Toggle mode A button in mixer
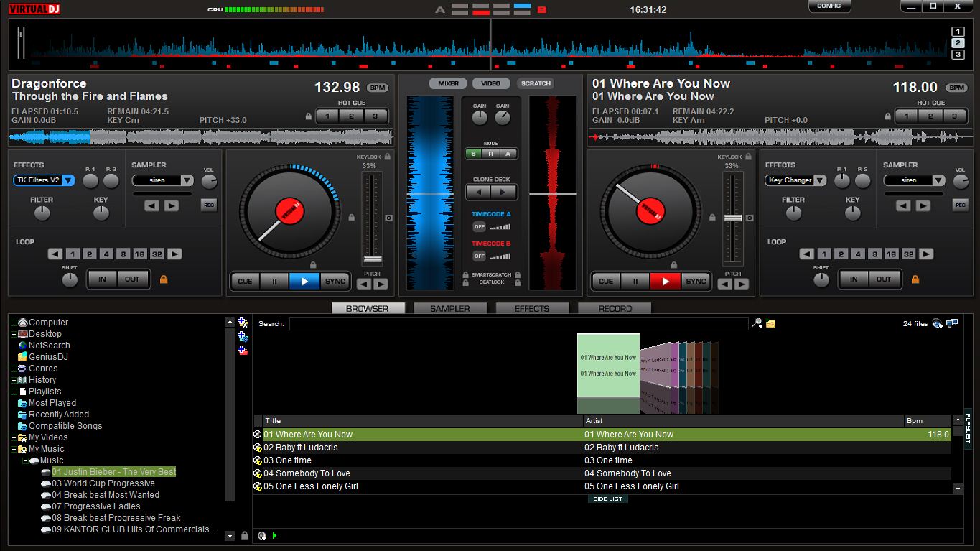 (x=508, y=154)
